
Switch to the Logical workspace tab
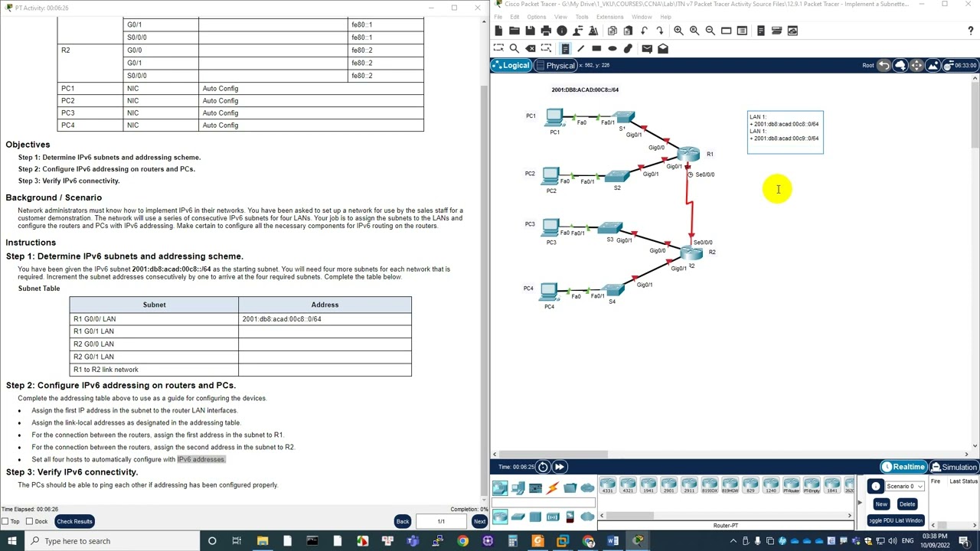point(511,66)
